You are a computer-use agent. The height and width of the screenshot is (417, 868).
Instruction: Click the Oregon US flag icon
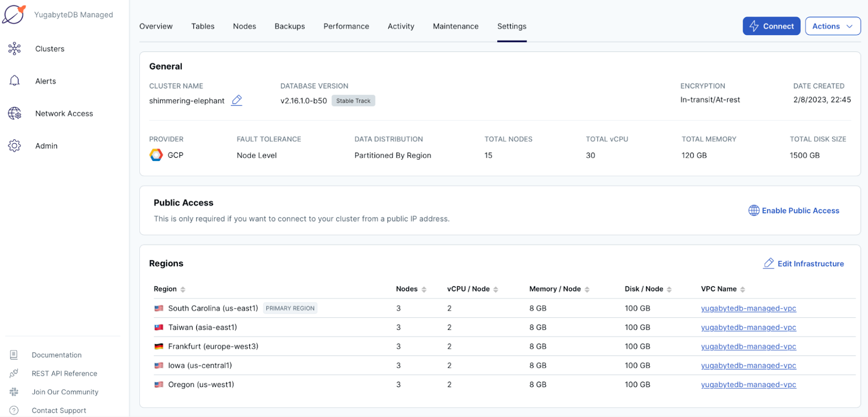pyautogui.click(x=159, y=385)
